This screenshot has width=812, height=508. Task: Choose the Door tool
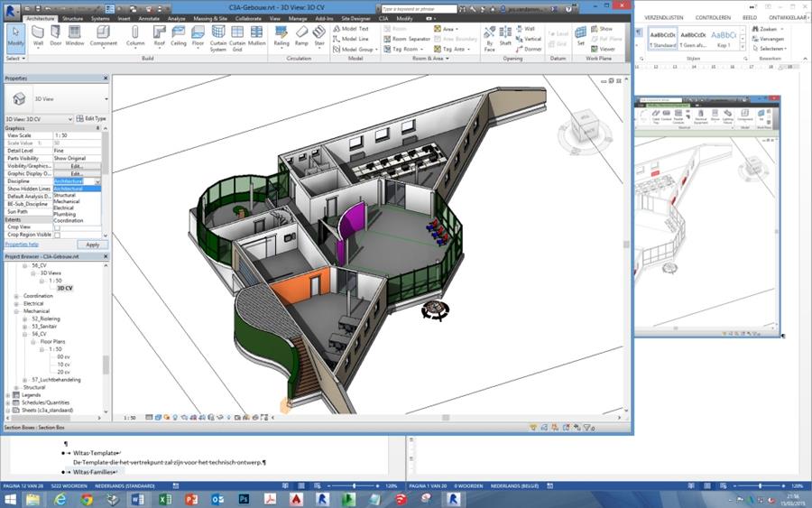pos(56,34)
